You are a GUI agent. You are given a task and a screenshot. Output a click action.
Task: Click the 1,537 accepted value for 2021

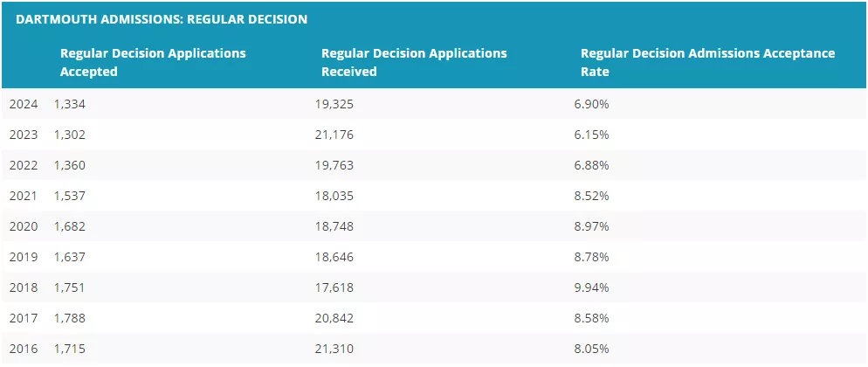point(70,196)
